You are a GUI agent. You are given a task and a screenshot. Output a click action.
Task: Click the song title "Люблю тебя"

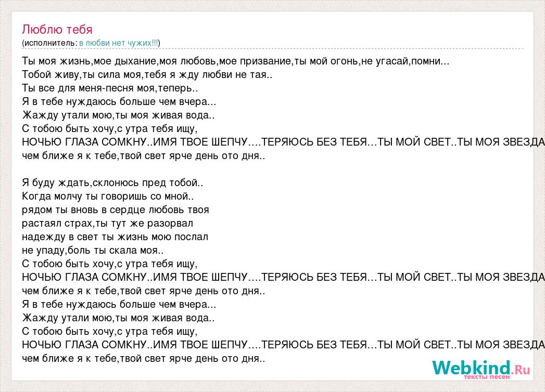click(x=57, y=30)
